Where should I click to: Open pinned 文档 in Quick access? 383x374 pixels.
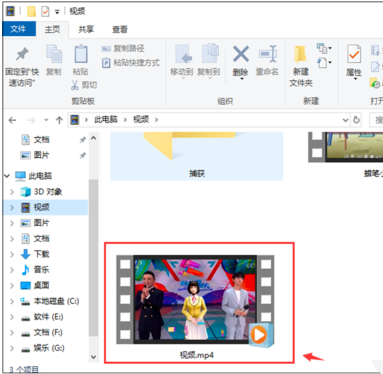41,139
